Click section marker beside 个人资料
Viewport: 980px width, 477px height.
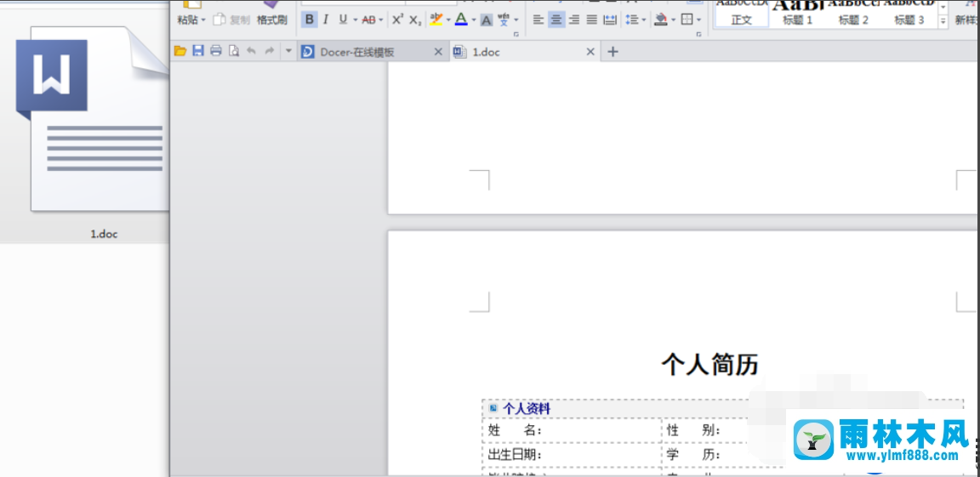click(493, 408)
